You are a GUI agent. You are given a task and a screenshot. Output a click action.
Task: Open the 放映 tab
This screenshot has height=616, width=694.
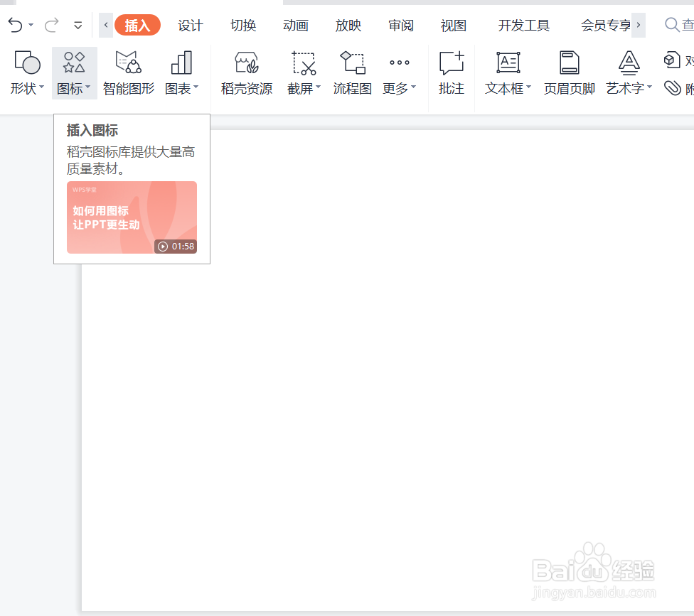click(x=348, y=25)
